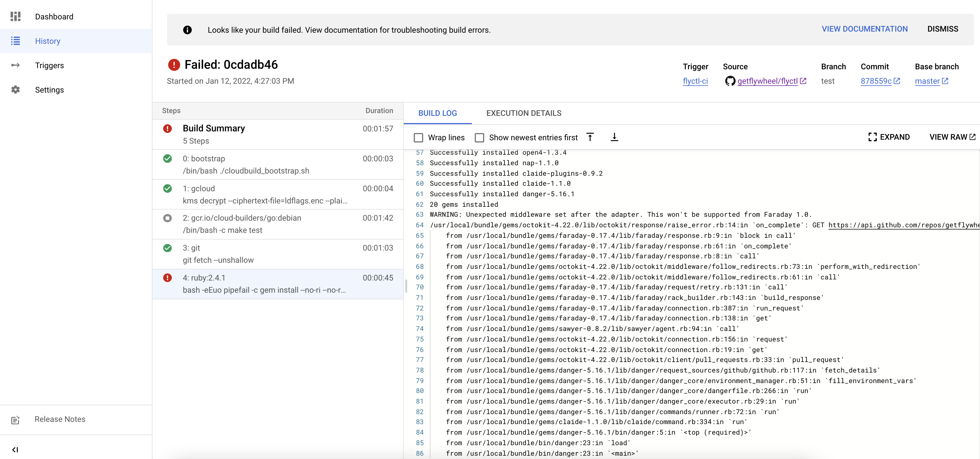Collapse the sidebar with the bottom arrow icon
980x459 pixels.
pos(15,450)
